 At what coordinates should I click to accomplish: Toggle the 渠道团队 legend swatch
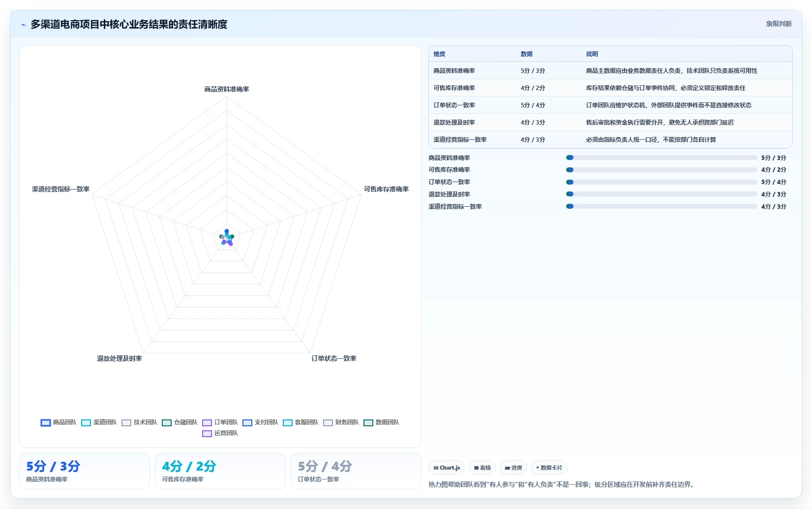(86, 423)
